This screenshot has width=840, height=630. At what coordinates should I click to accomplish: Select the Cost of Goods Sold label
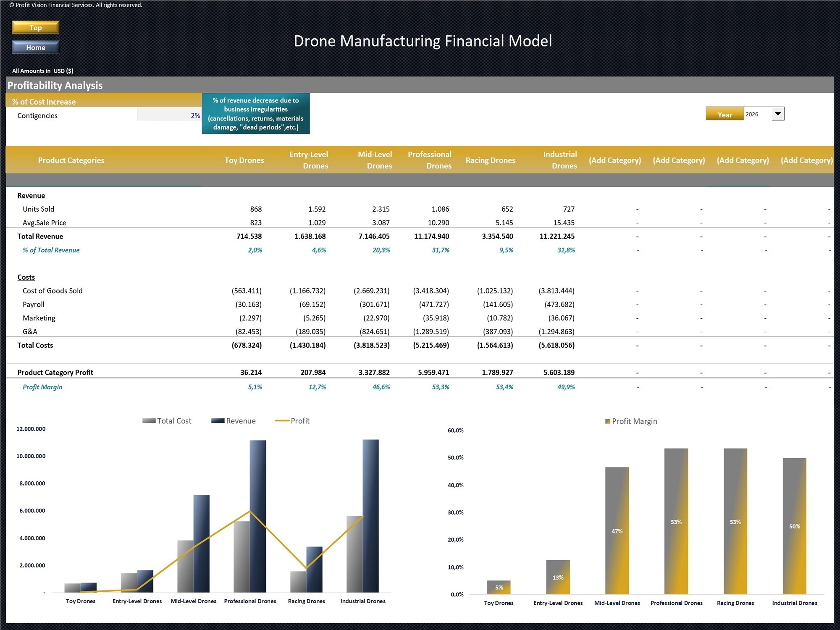click(52, 291)
